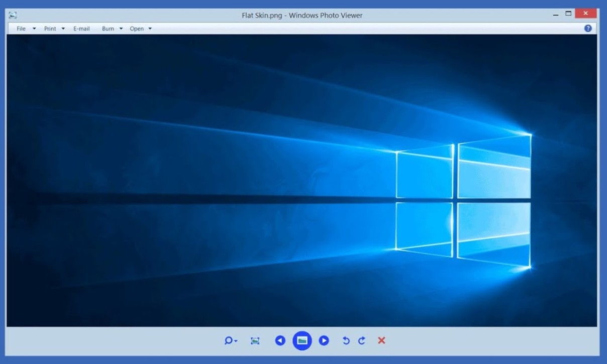The image size is (607, 364).
Task: Go to the previous photo
Action: coord(280,341)
